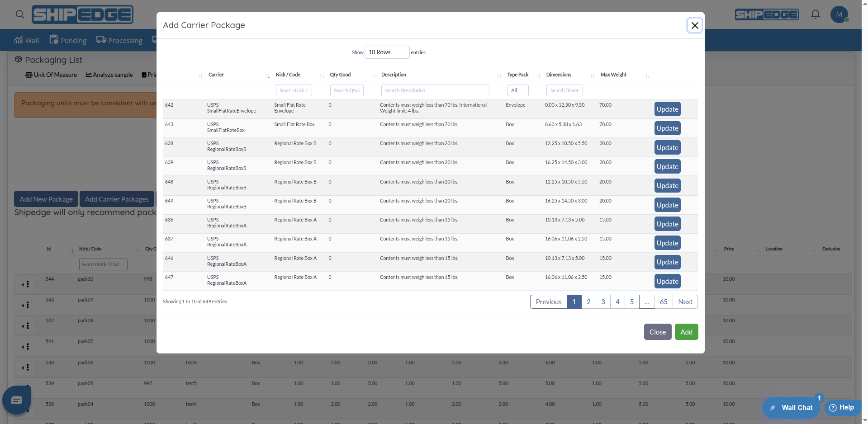
Task: Go to the Wall tab
Action: 27,40
